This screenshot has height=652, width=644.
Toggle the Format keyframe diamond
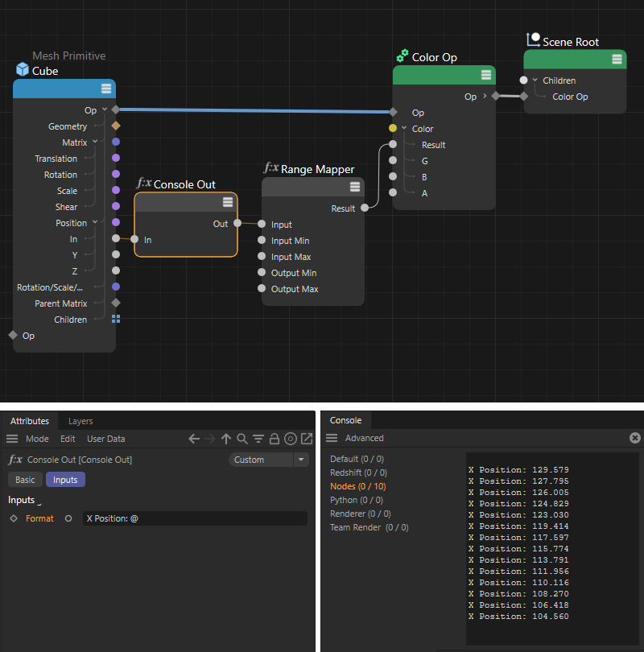[14, 518]
